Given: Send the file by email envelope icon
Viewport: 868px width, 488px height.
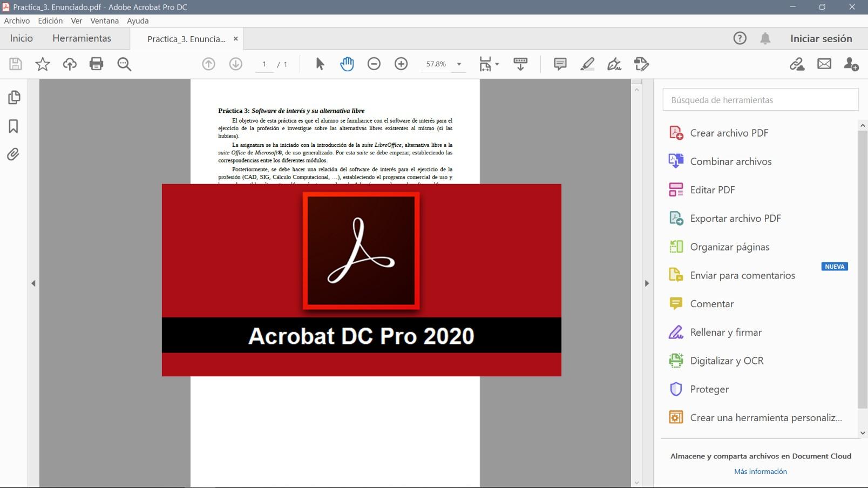Looking at the screenshot, I should coord(824,64).
